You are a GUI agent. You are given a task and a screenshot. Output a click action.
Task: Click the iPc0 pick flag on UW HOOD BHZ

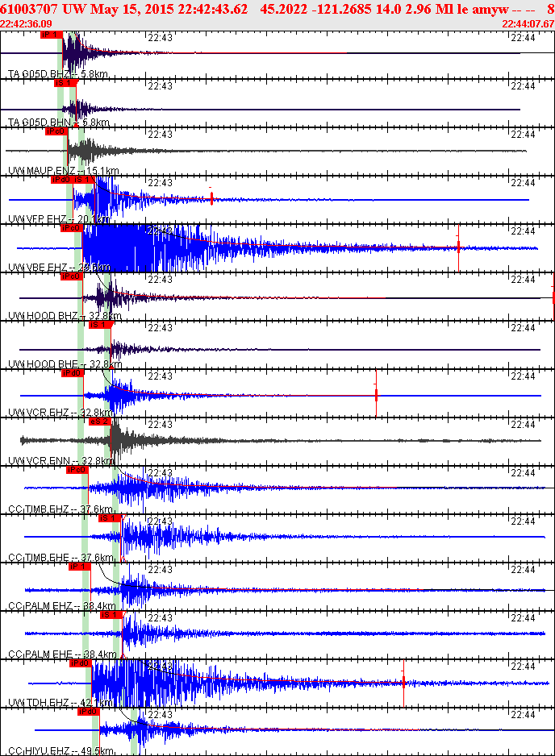click(72, 276)
